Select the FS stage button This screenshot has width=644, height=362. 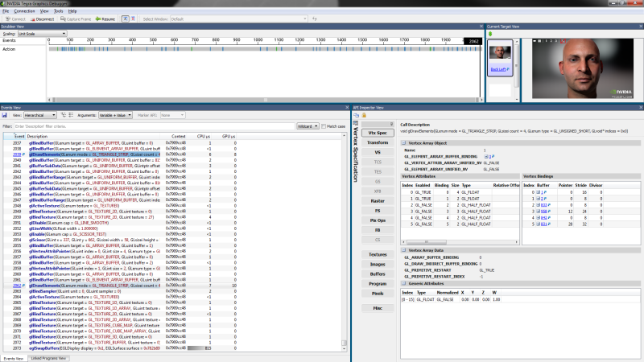(x=378, y=211)
